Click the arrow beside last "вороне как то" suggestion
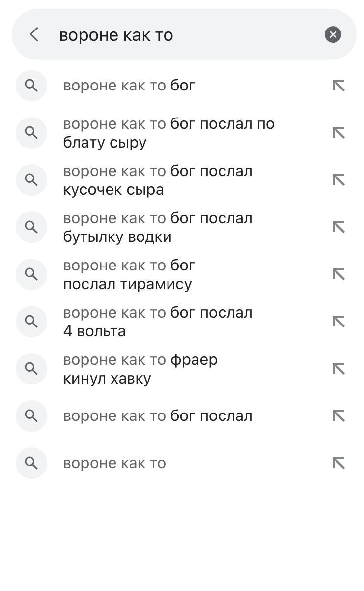Image resolution: width=364 pixels, height=591 pixels. coord(338,463)
